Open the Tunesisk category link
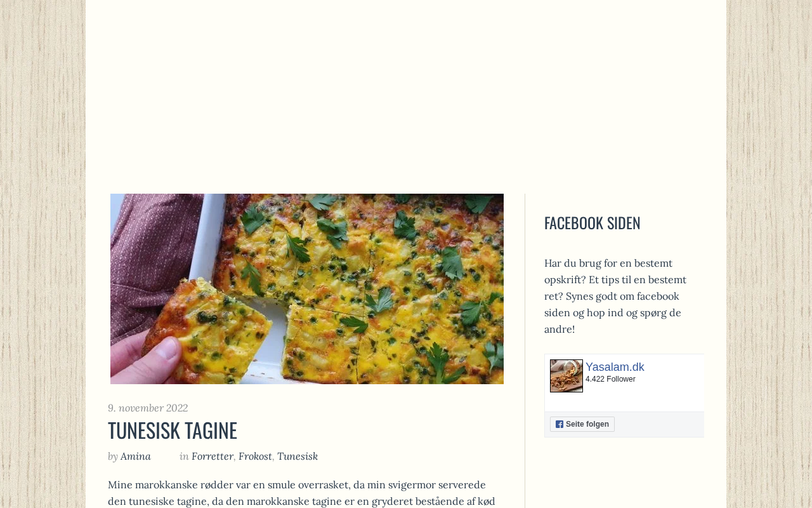Screen dimensions: 812x508 (x=298, y=456)
